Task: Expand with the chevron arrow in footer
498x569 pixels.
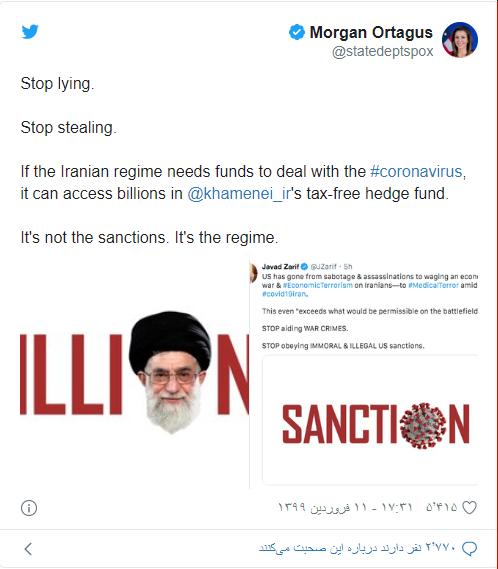Action: (28, 549)
